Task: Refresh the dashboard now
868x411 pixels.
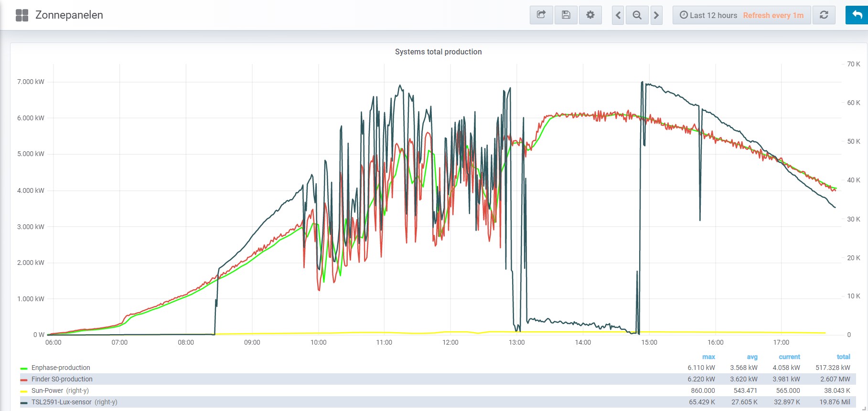Action: click(x=824, y=15)
